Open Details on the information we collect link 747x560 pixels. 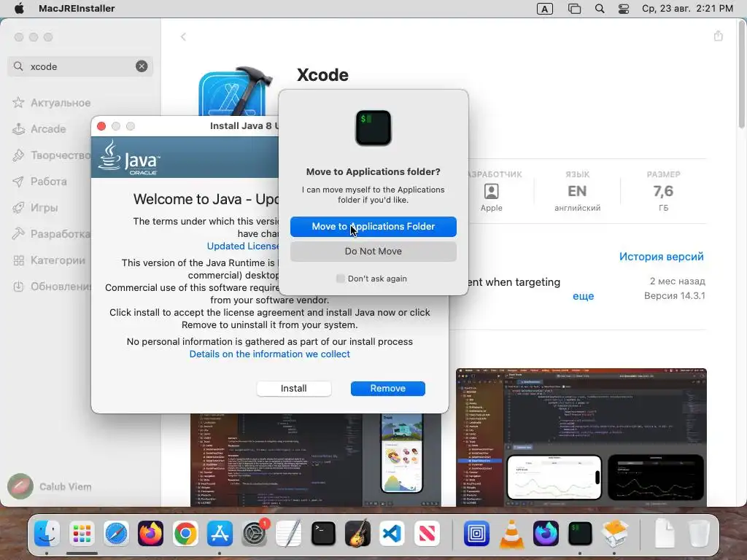point(270,354)
